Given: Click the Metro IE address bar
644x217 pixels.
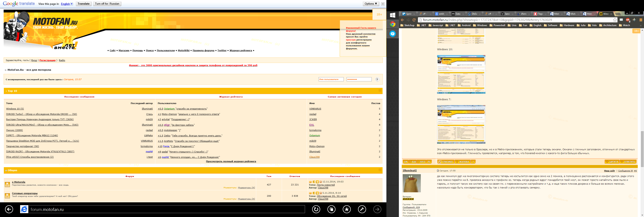Looking at the screenshot, I should [x=167, y=209].
